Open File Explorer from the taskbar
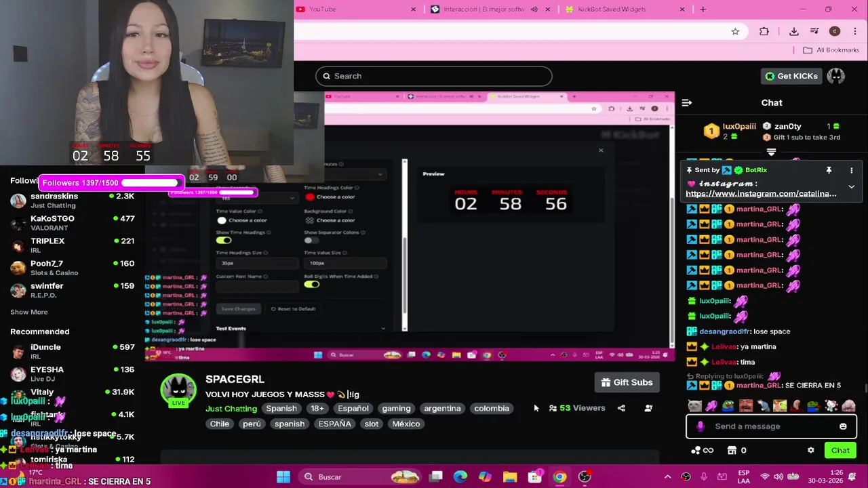The height and width of the screenshot is (488, 868). pyautogui.click(x=510, y=477)
